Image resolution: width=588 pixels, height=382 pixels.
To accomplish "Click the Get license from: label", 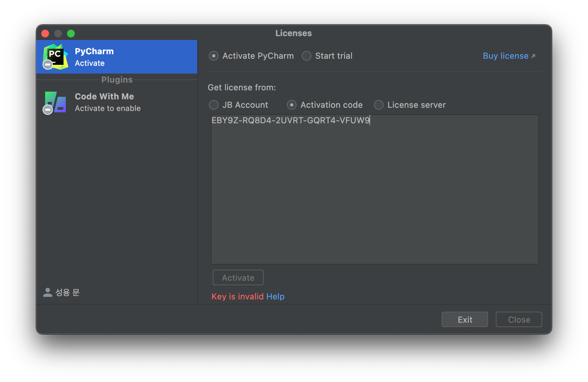I will pyautogui.click(x=242, y=87).
